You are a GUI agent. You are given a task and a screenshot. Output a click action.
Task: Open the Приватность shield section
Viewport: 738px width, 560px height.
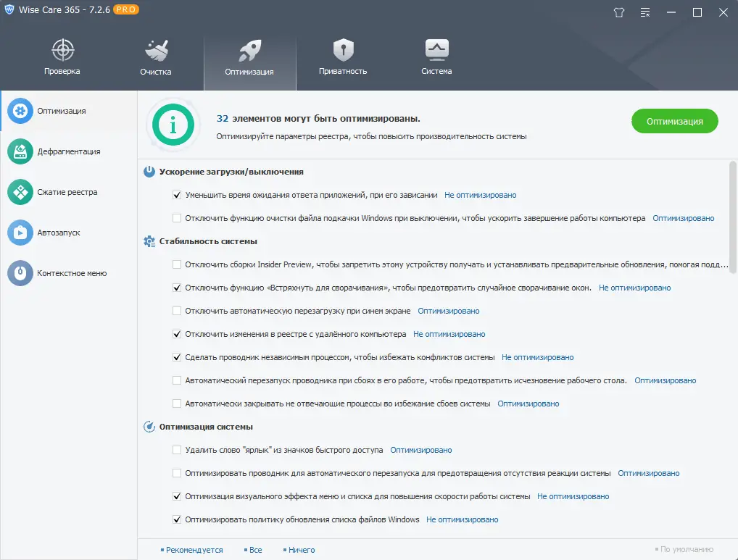343,54
